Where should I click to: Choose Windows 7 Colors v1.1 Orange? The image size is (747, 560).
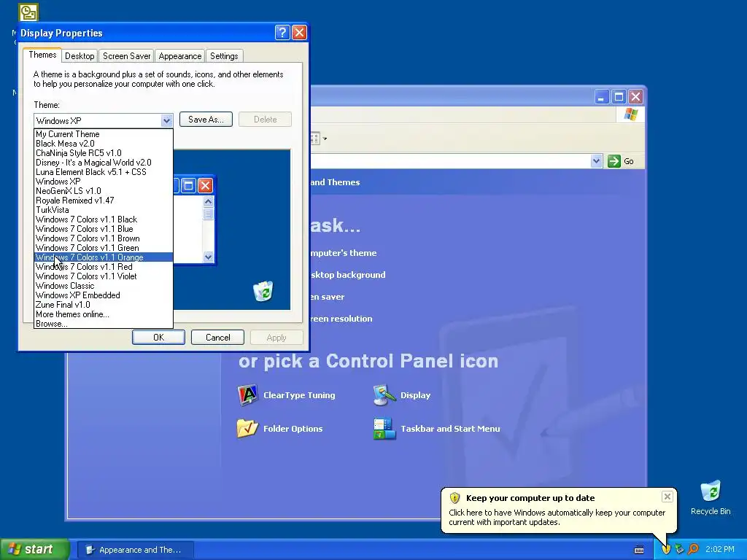(104, 257)
